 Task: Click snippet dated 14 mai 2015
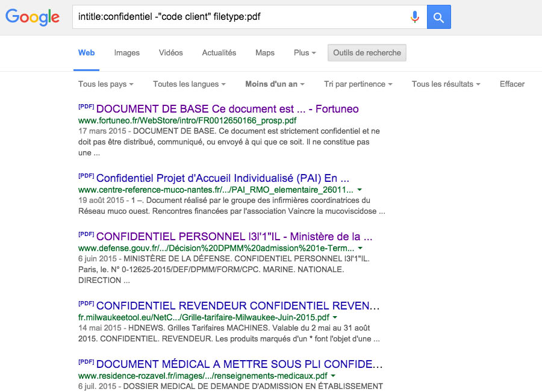pyautogui.click(x=229, y=333)
